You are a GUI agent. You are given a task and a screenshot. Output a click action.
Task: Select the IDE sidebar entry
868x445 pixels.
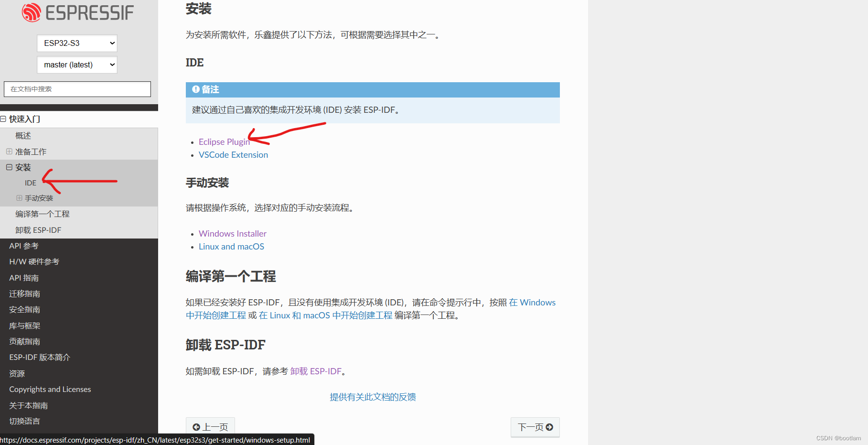tap(31, 183)
